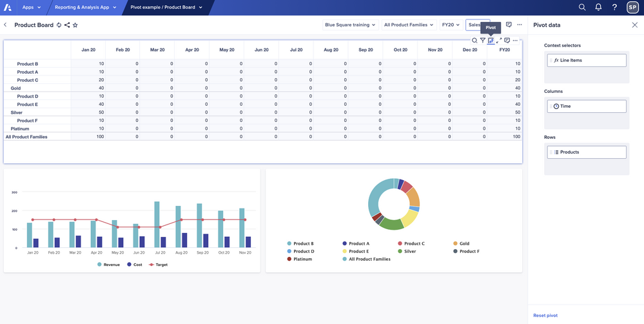Refresh the Product Board page
This screenshot has height=324, width=644.
click(59, 25)
